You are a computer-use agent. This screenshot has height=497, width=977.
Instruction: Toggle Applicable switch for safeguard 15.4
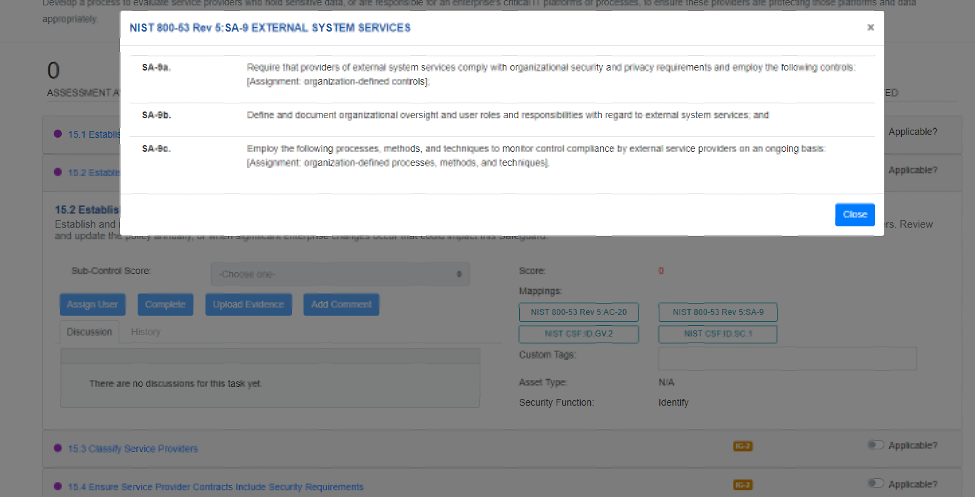coord(876,484)
